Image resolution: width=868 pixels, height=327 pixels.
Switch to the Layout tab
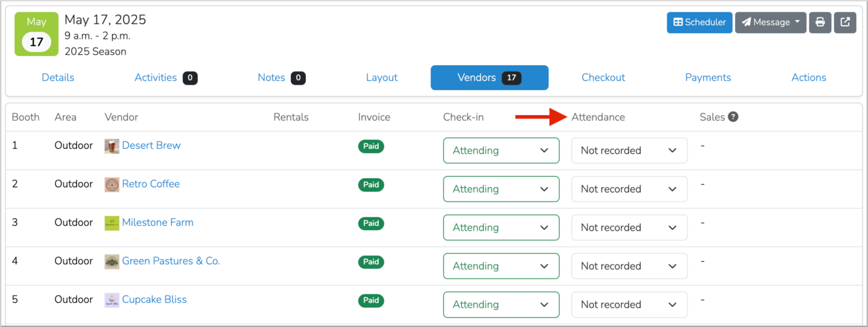(x=381, y=78)
